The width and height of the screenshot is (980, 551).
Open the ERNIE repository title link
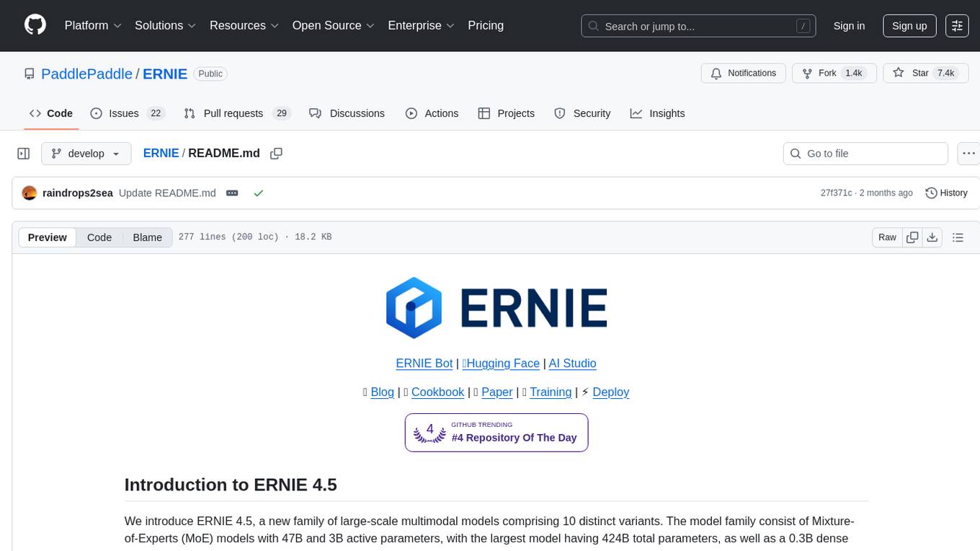coord(165,74)
